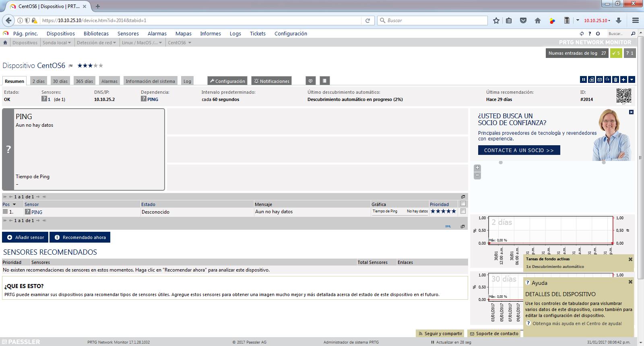Image resolution: width=644 pixels, height=346 pixels.
Task: Toggle the select-all checkbox in sensor table header
Action: pos(463,204)
